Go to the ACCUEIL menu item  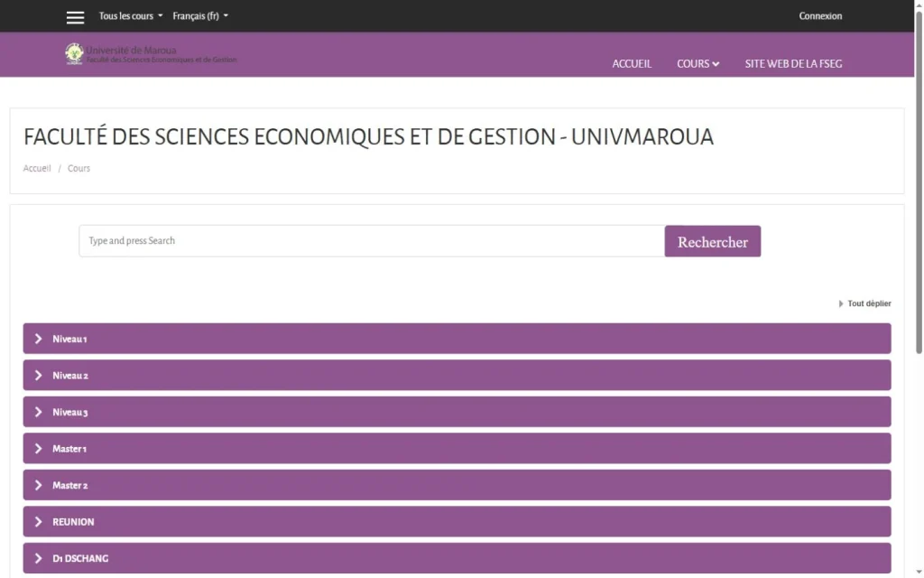pyautogui.click(x=632, y=64)
